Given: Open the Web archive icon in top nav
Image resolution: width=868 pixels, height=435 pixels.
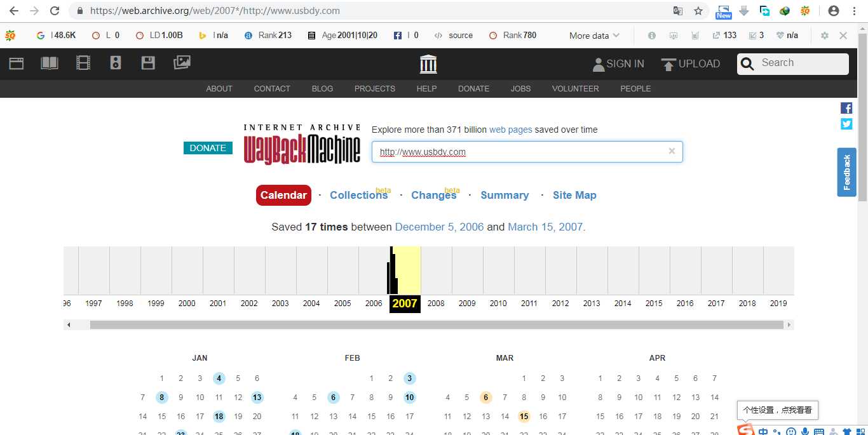Looking at the screenshot, I should pyautogui.click(x=17, y=63).
